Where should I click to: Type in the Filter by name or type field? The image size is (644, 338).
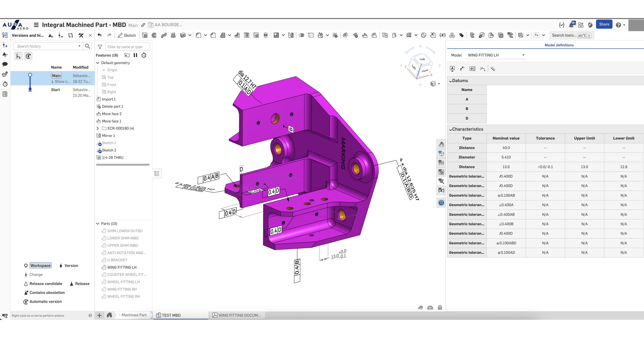[x=127, y=47]
